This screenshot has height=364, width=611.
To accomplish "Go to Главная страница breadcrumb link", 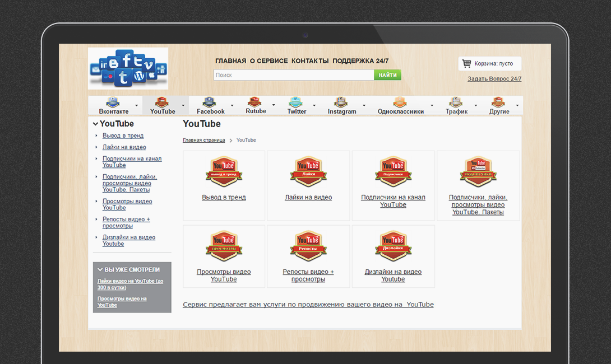I will tap(204, 140).
